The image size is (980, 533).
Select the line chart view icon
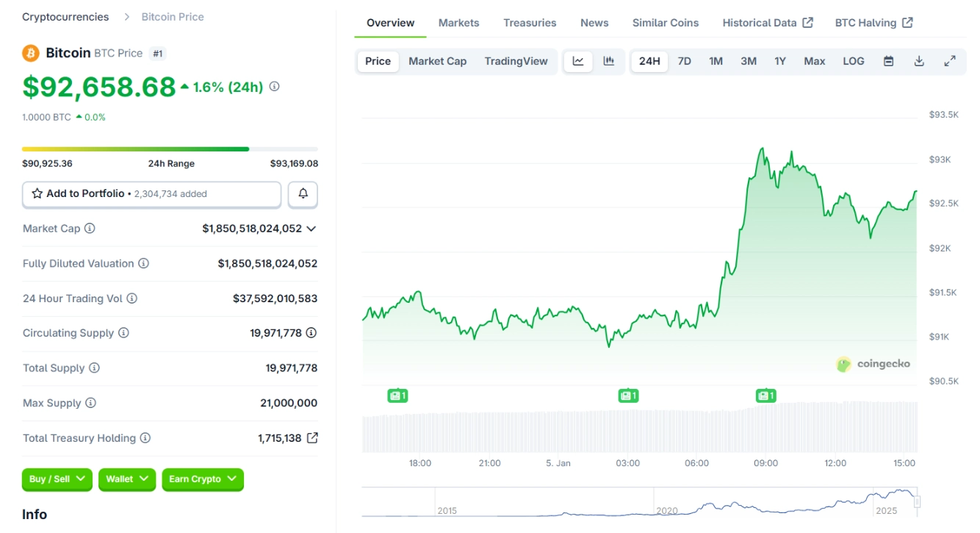tap(578, 61)
